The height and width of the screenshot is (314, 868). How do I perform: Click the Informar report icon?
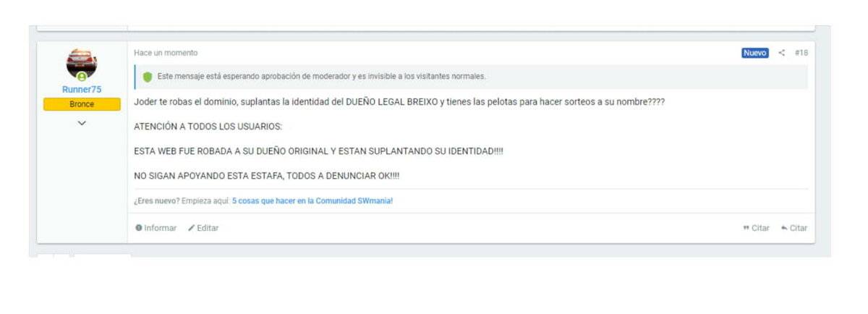(138, 228)
